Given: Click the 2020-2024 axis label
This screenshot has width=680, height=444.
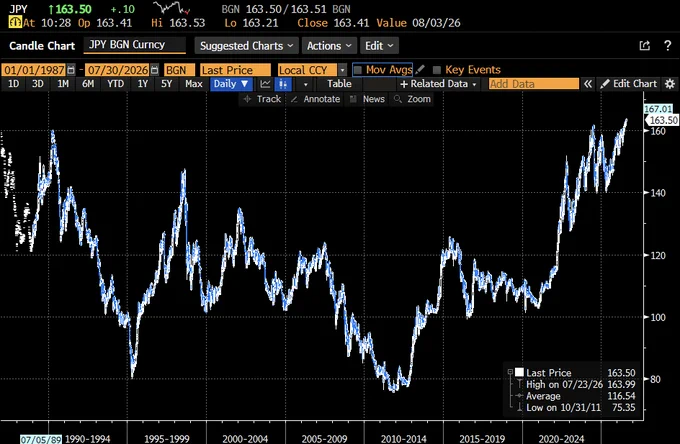Looking at the screenshot, I should (x=562, y=439).
